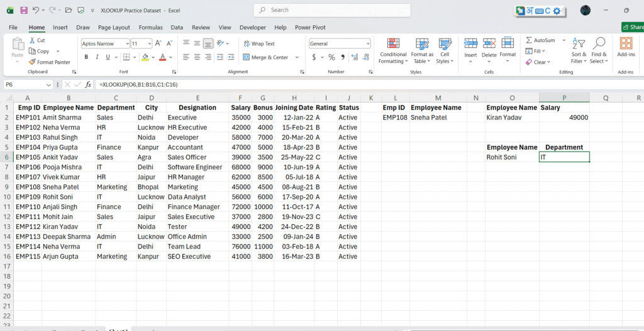Apply red Font Color A
The height and width of the screenshot is (331, 644).
pos(163,57)
